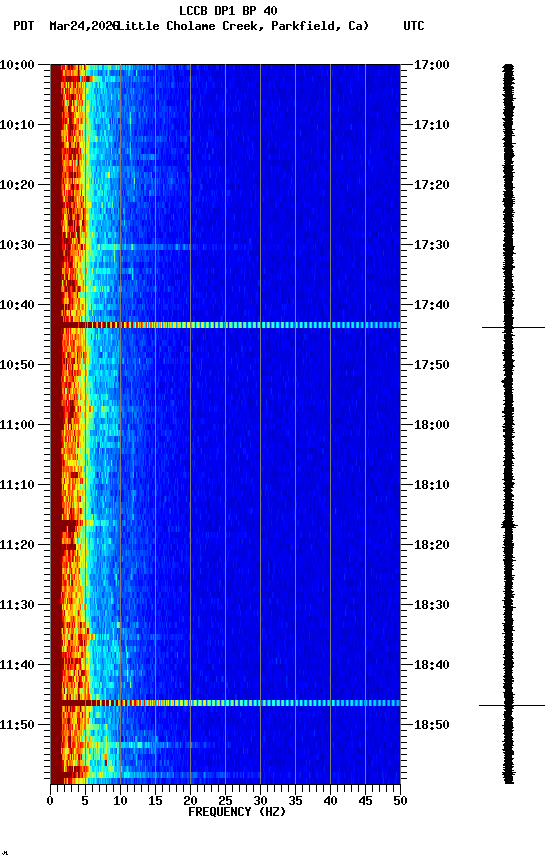Screen dimensions: 552x864
Task: Click the '17:30' UTC time label
Action: coord(431,245)
